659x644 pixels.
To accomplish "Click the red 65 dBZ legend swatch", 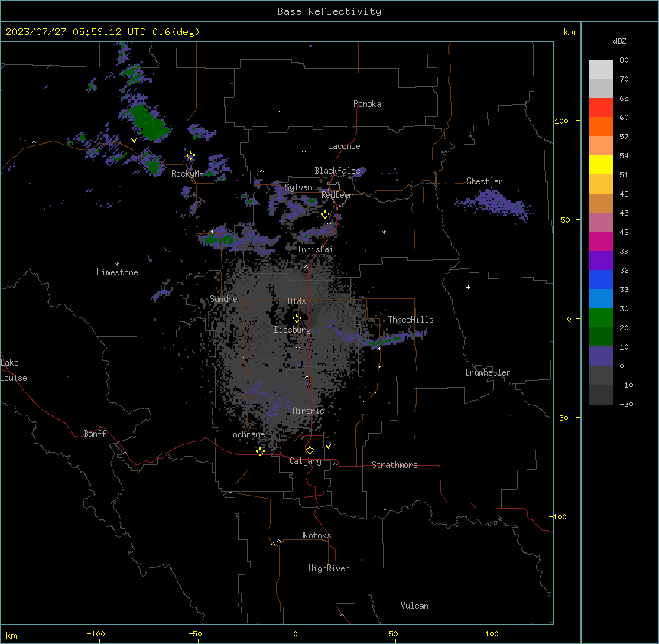I will (601, 108).
